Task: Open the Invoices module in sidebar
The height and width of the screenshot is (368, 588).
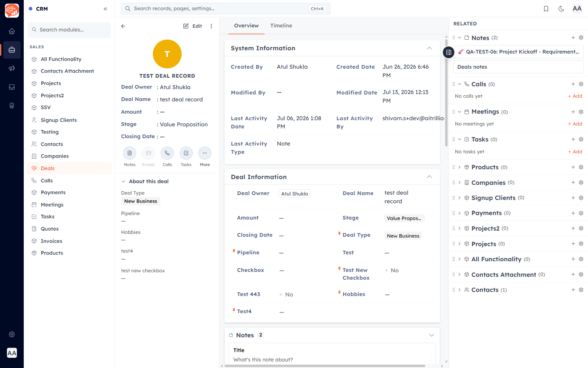Action: (51, 241)
